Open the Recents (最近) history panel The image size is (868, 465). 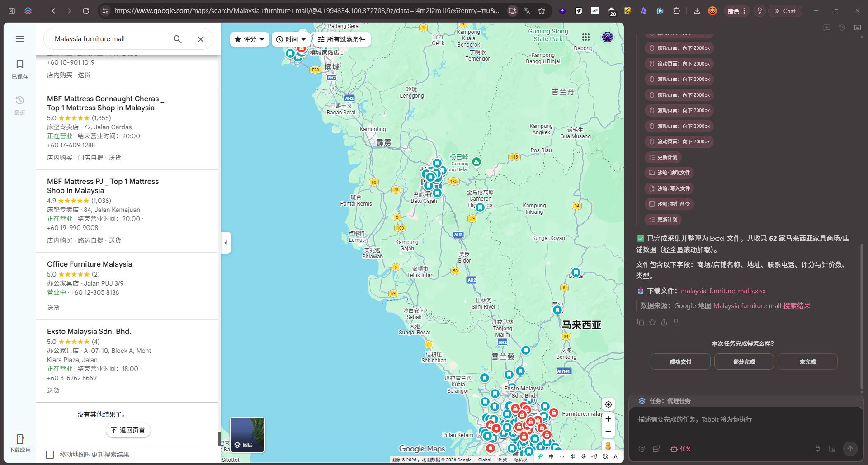coord(20,105)
